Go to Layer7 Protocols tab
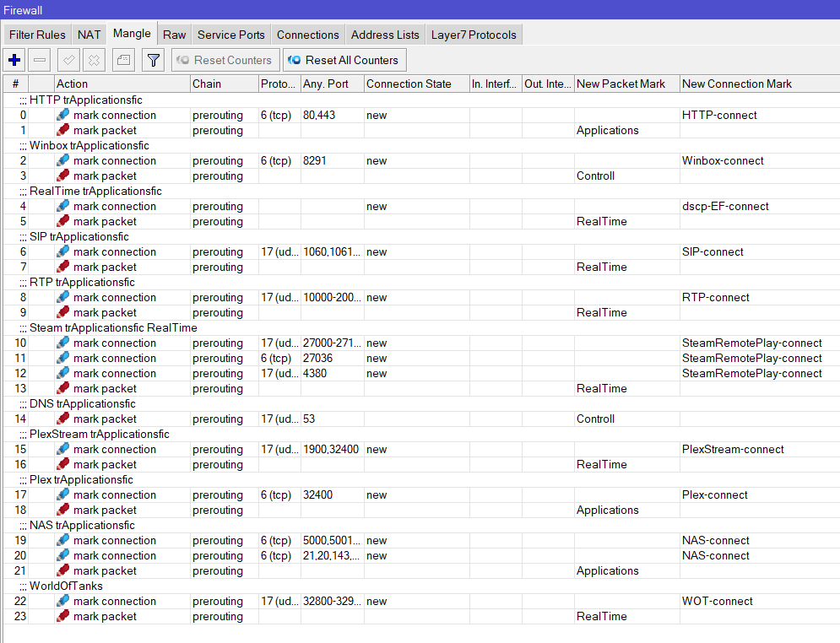This screenshot has height=643, width=840. [x=474, y=35]
